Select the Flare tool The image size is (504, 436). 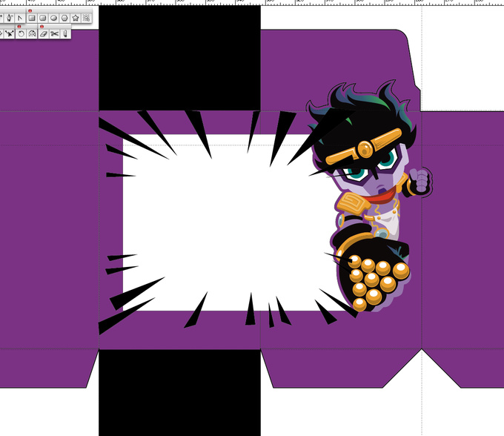[x=86, y=18]
